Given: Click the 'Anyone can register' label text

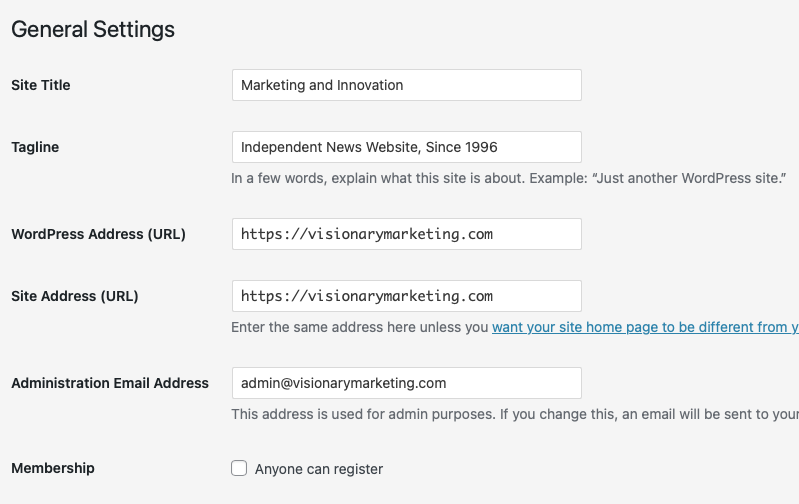Looking at the screenshot, I should pyautogui.click(x=318, y=469).
